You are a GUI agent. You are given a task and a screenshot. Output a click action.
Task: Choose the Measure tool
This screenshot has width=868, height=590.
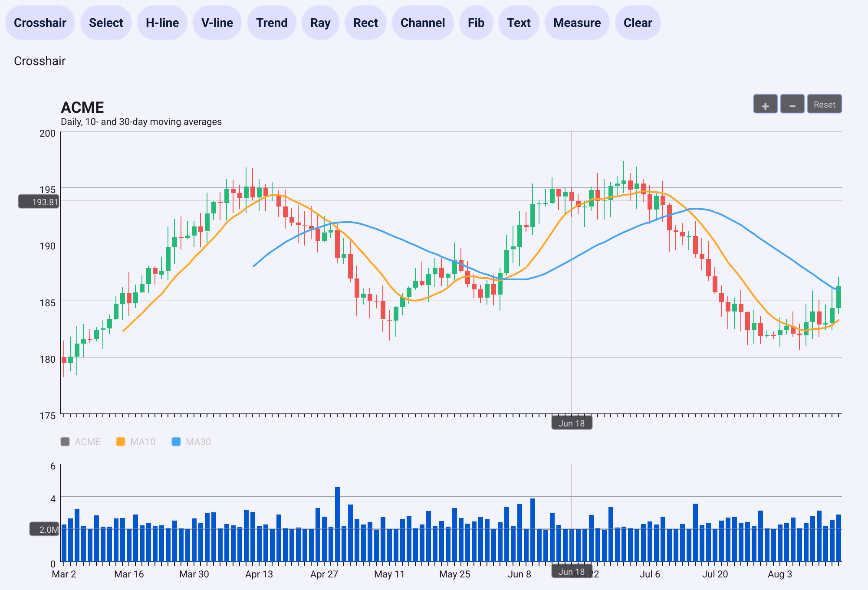tap(577, 23)
